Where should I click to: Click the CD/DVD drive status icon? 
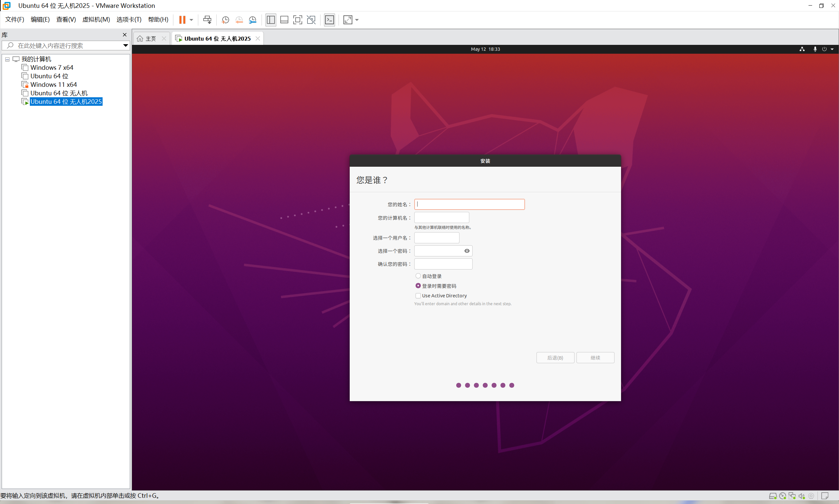[x=782, y=496]
